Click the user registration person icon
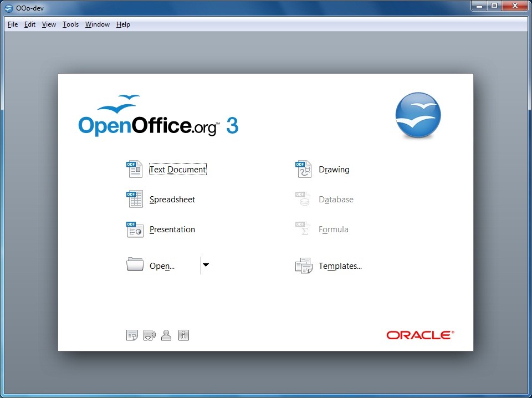532x398 pixels. (166, 335)
